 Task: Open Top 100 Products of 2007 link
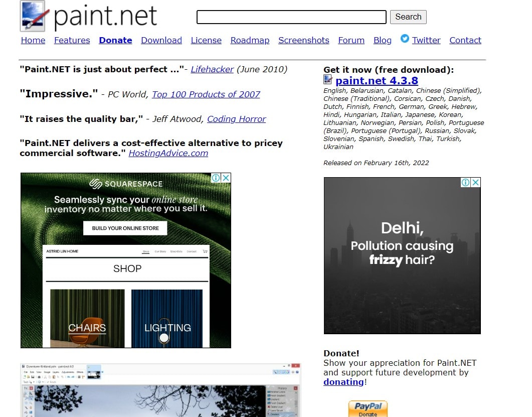pos(206,94)
